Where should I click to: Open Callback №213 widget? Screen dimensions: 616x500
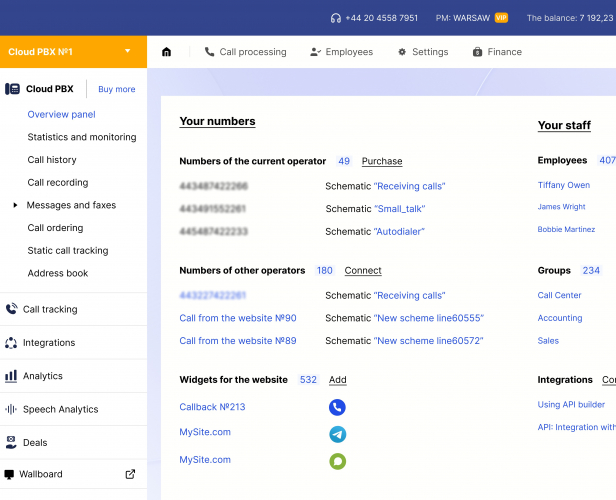click(x=212, y=407)
